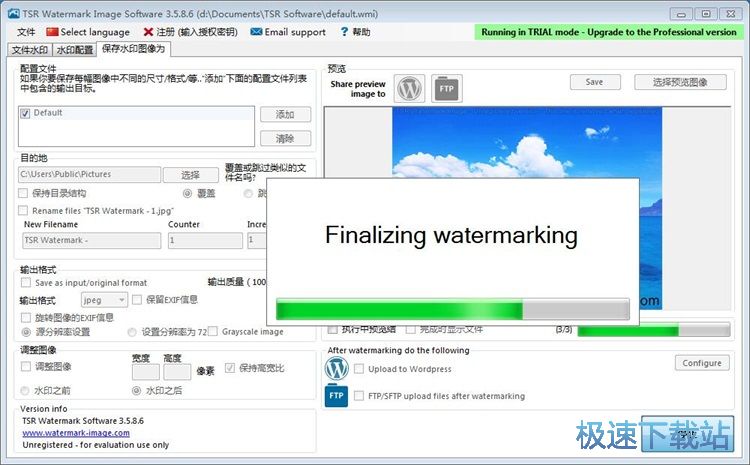Toggle 保持高宽比 checkbox

tap(230, 368)
